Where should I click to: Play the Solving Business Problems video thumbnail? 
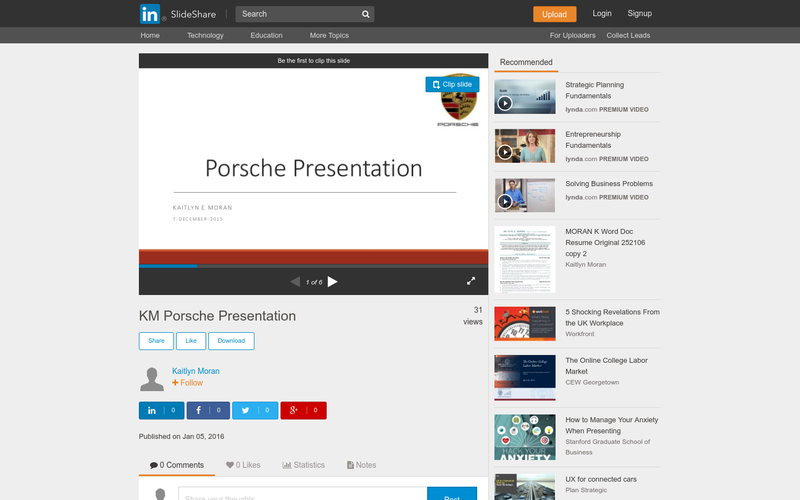(524, 195)
